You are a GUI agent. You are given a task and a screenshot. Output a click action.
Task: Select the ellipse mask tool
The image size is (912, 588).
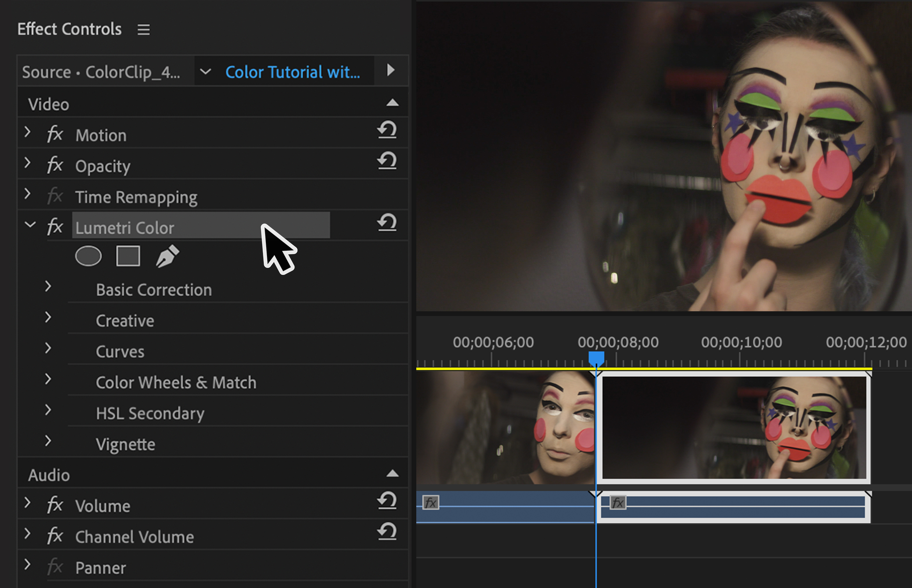click(x=88, y=256)
